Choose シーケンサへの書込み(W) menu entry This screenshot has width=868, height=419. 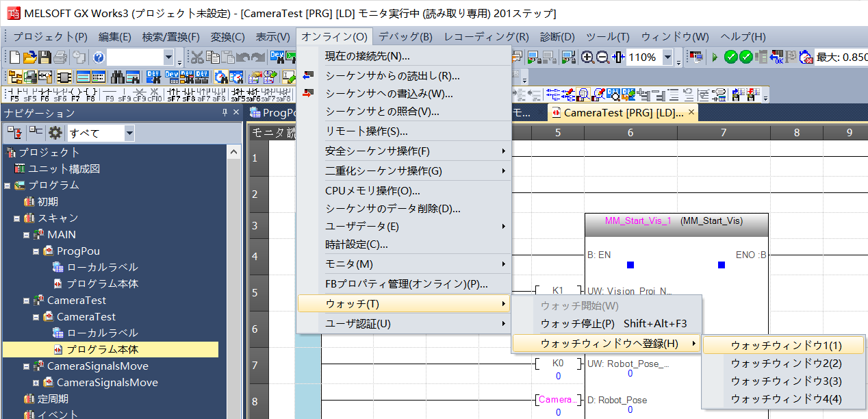coord(389,94)
